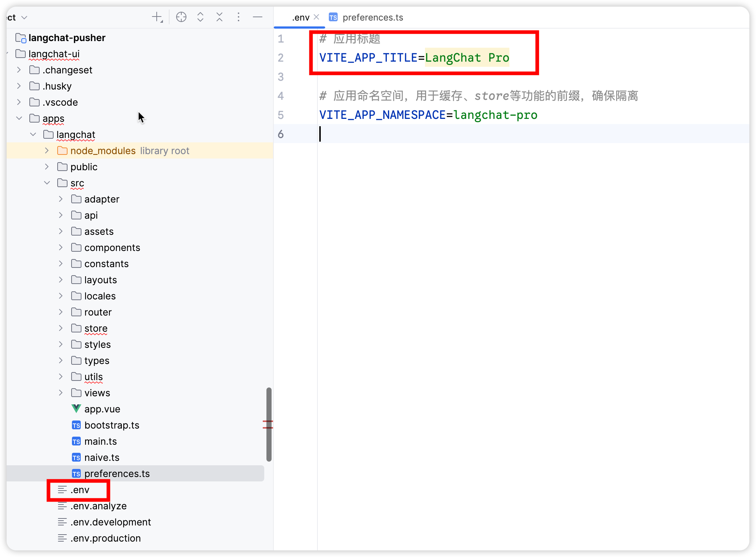Click the Collapse All icon
Image resolution: width=756 pixels, height=557 pixels.
click(x=219, y=17)
